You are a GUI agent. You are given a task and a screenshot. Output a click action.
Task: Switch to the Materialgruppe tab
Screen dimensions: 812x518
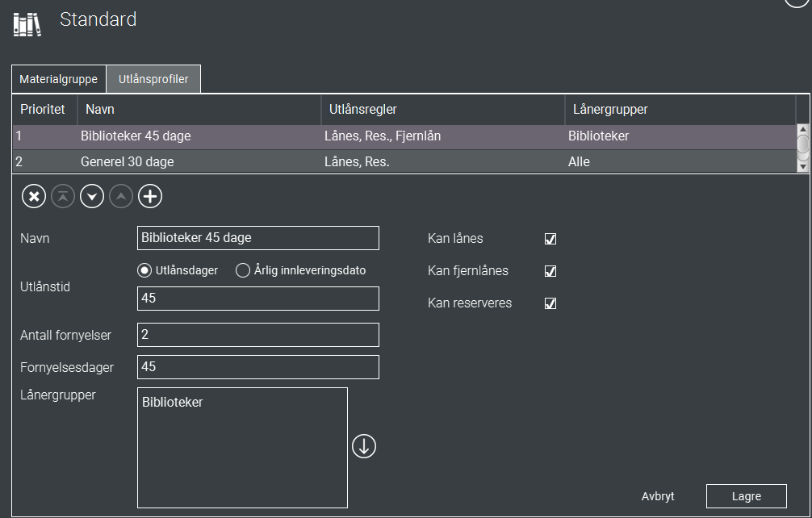click(58, 79)
